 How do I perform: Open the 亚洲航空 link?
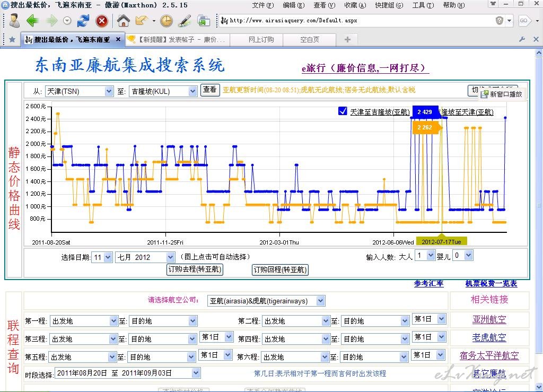(489, 319)
